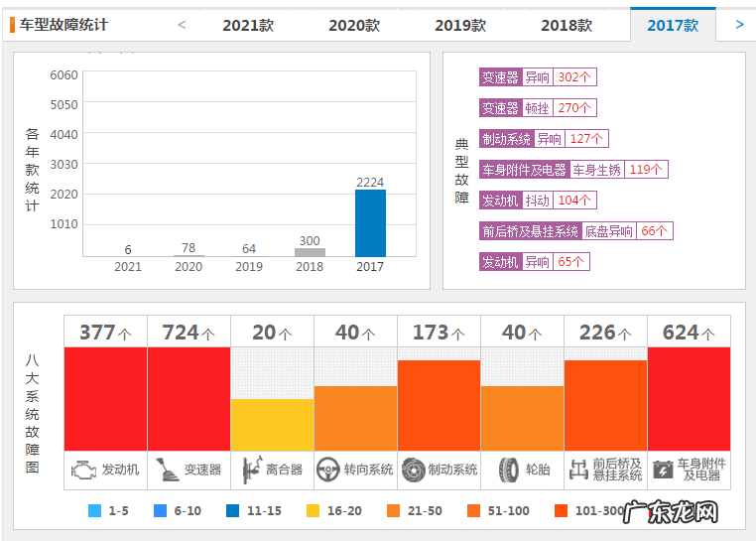Click the 2018 gray bar in chart
This screenshot has height=541, width=756.
310,252
